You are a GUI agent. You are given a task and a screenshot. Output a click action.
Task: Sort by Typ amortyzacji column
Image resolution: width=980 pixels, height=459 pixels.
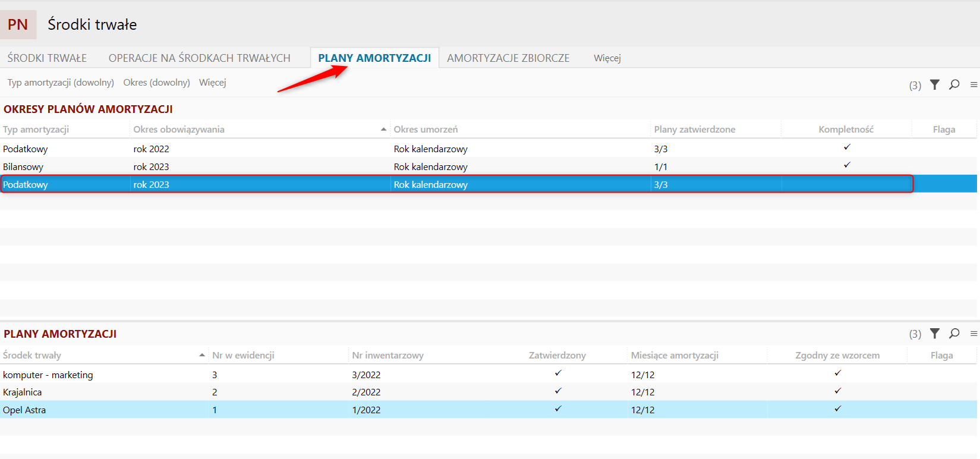tap(36, 129)
